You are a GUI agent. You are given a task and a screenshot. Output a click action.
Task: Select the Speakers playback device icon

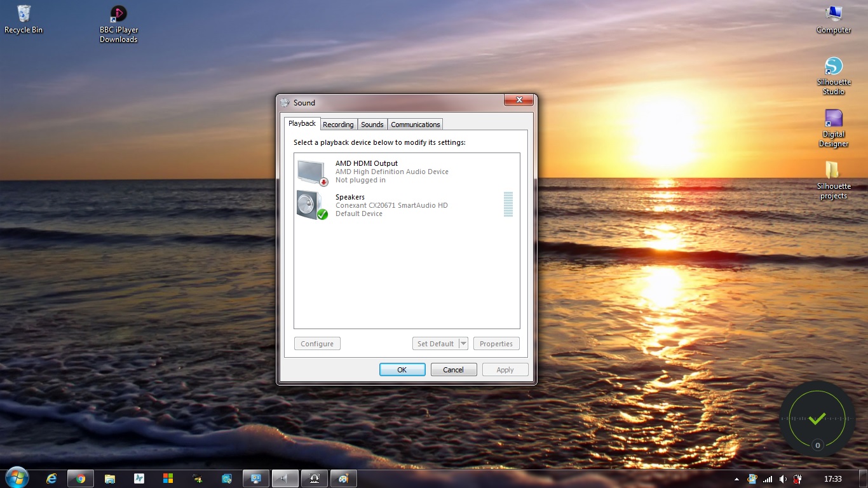tap(311, 205)
